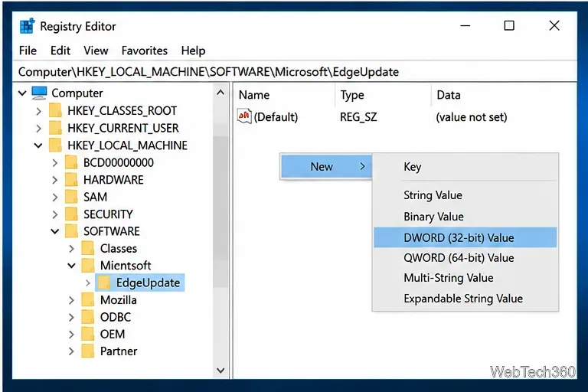Click the EdgeUpdate folder icon
The height and width of the screenshot is (392, 588).
point(104,283)
